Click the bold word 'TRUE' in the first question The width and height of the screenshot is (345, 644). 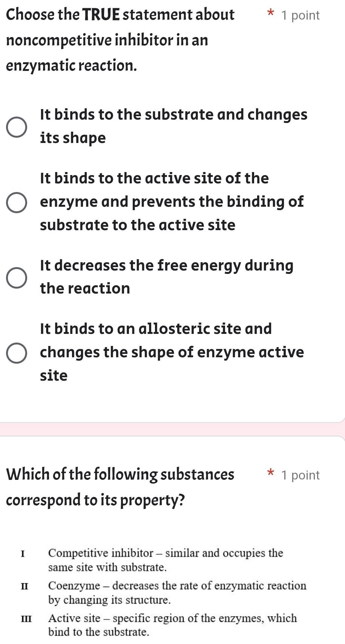coord(101,14)
